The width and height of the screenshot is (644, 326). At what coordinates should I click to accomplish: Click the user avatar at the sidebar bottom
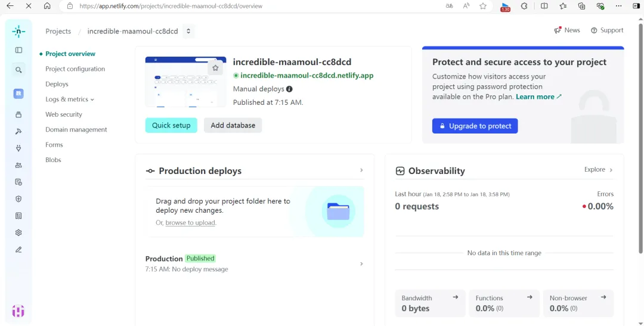point(18,311)
